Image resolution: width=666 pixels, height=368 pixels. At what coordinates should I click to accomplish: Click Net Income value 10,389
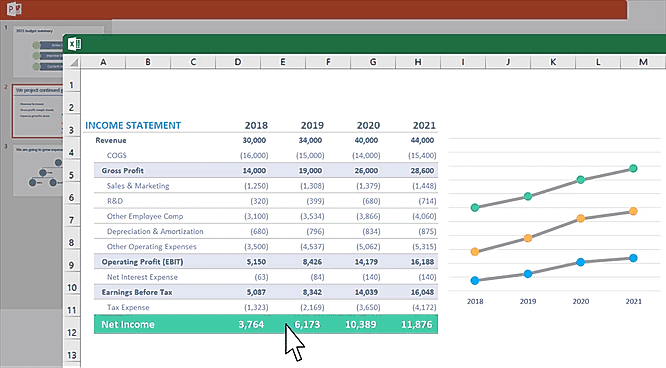pyautogui.click(x=361, y=325)
